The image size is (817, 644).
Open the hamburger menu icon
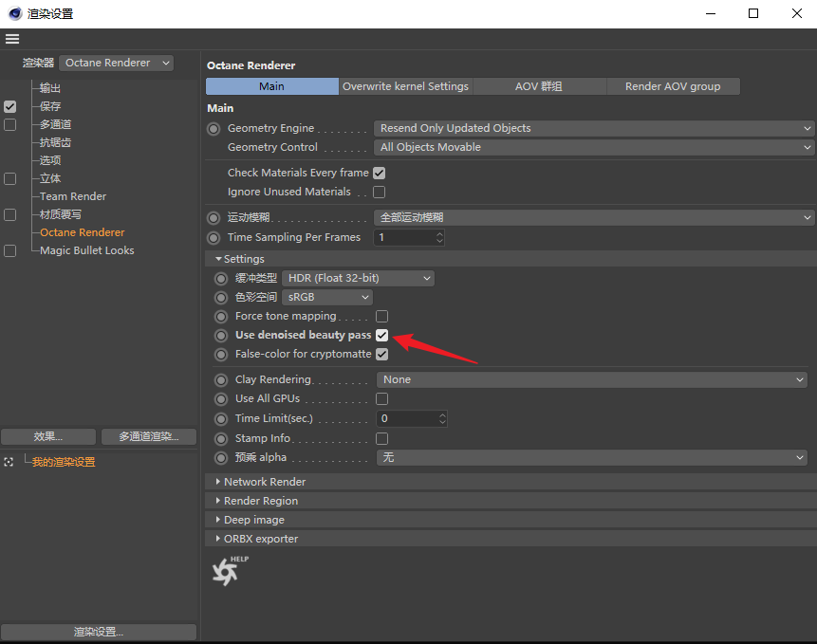click(12, 39)
